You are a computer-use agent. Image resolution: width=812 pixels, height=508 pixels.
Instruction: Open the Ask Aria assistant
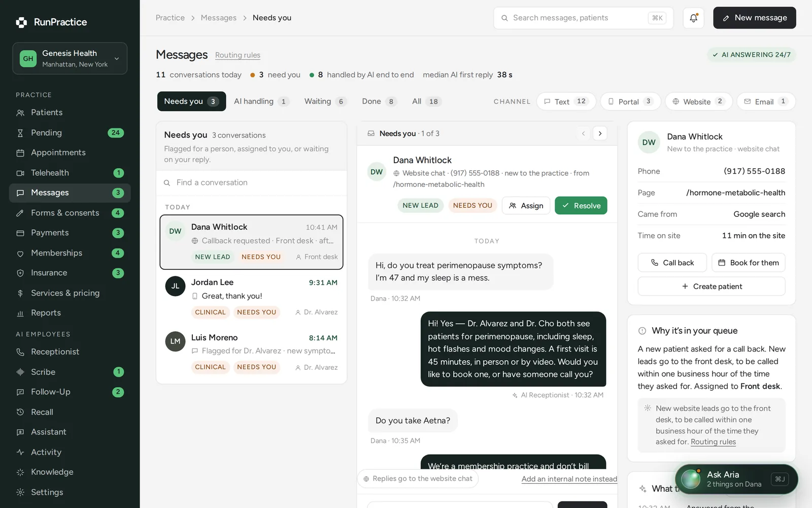pos(736,479)
